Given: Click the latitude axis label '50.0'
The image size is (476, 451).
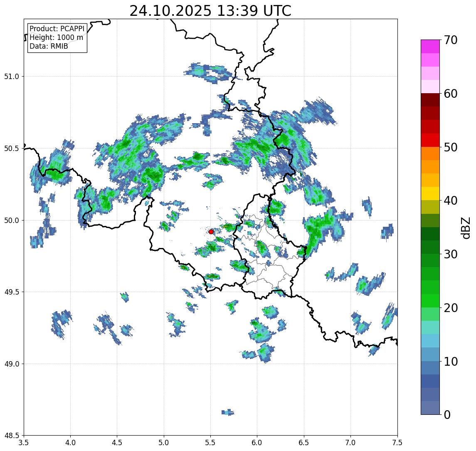Looking at the screenshot, I should [12, 221].
